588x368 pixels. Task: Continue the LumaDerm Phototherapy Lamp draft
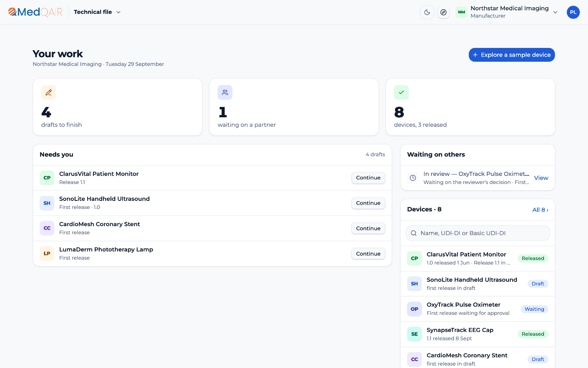click(x=368, y=254)
